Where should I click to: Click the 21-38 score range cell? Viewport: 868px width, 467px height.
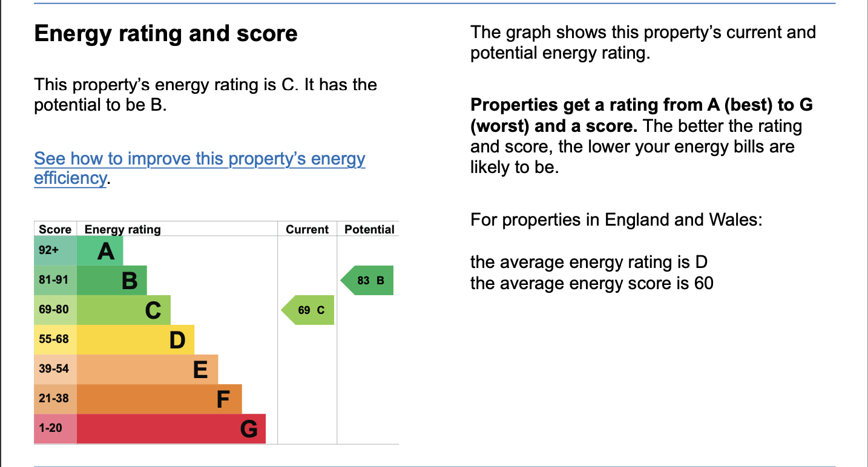pyautogui.click(x=55, y=399)
